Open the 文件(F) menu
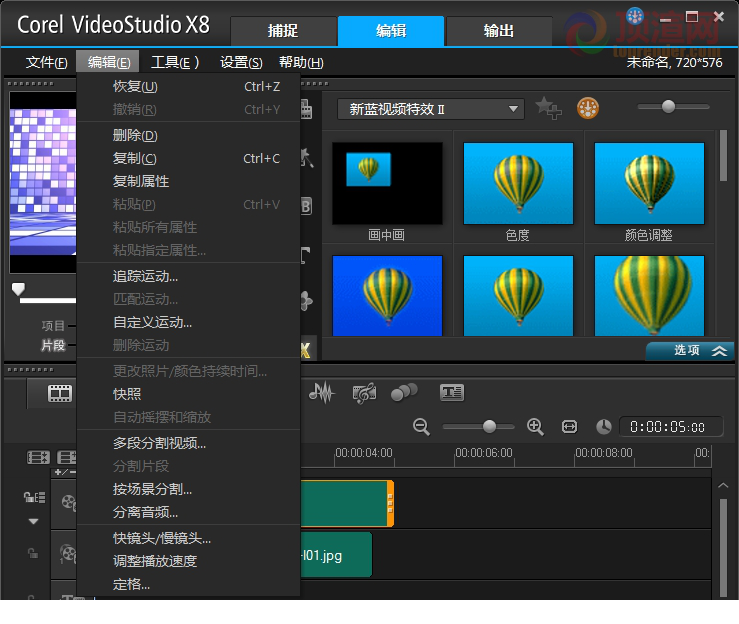Image resolution: width=739 pixels, height=624 pixels. [x=46, y=62]
